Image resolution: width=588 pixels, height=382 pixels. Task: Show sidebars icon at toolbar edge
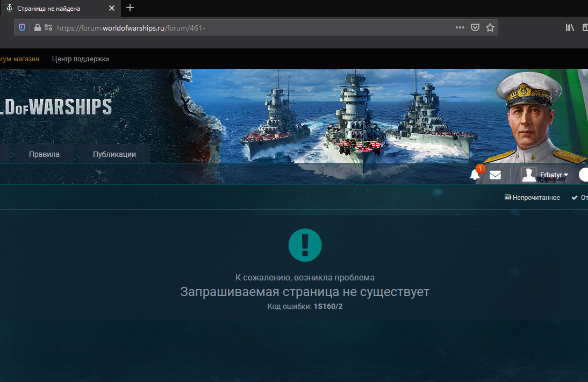click(585, 27)
